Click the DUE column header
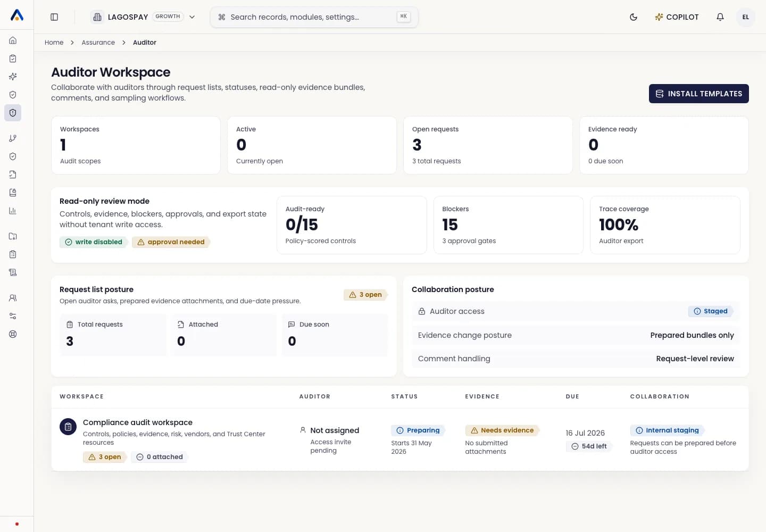 tap(572, 396)
